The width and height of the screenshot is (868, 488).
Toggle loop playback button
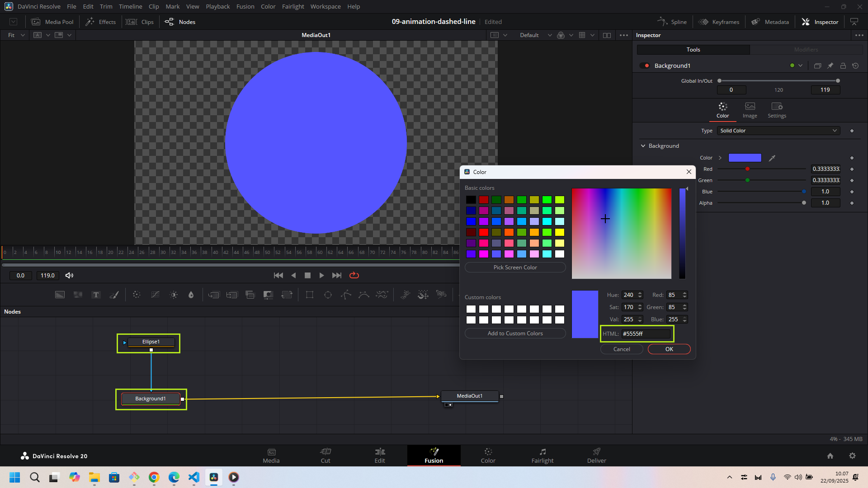354,275
